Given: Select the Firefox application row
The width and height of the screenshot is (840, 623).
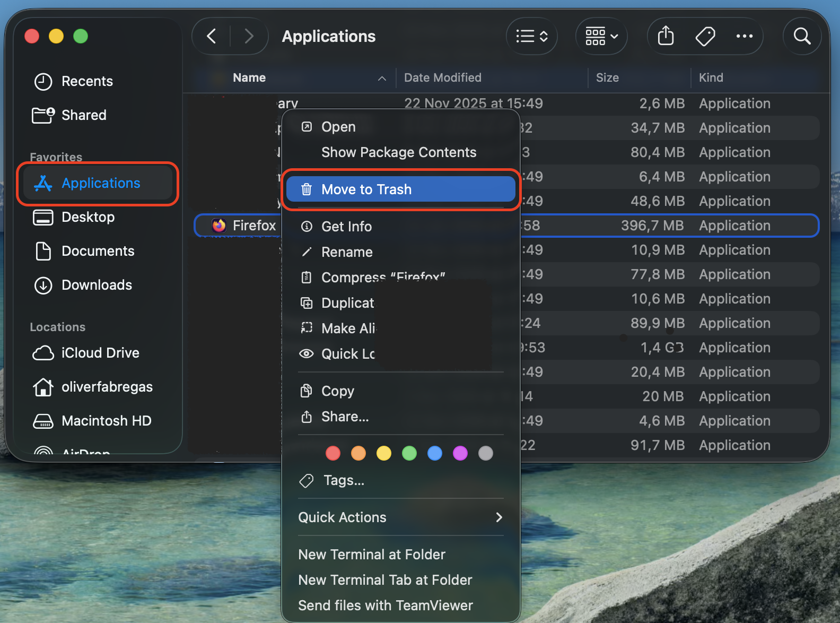Looking at the screenshot, I should [x=506, y=226].
